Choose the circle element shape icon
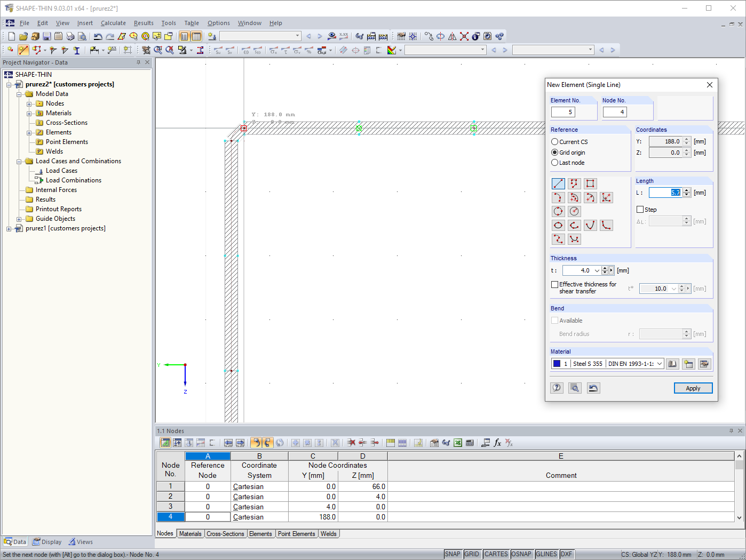This screenshot has height=560, width=746. tap(558, 211)
